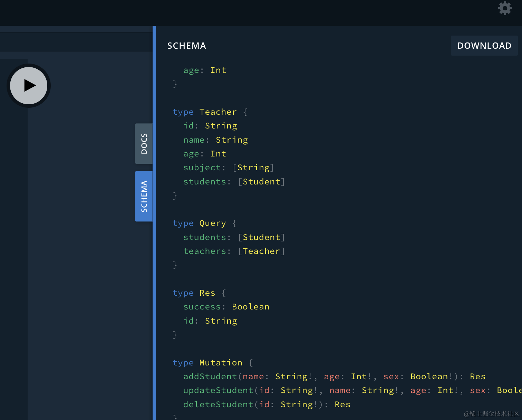
Task: Click the subject field in Teacher
Action: click(202, 168)
